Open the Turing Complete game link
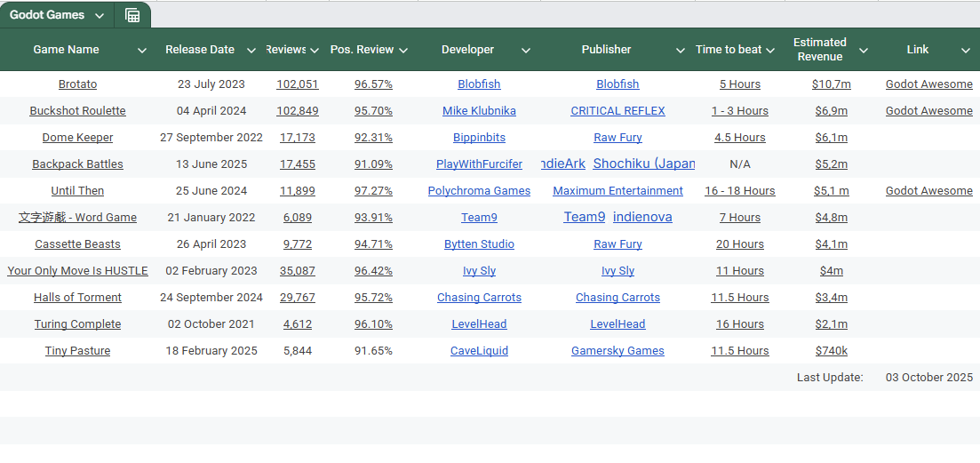Viewport: 980px width, 463px height. (x=77, y=324)
